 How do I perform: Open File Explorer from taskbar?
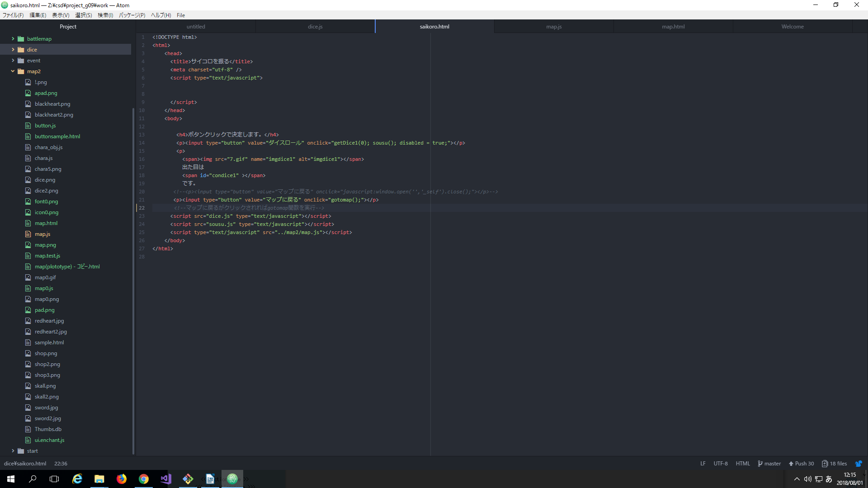[99, 479]
